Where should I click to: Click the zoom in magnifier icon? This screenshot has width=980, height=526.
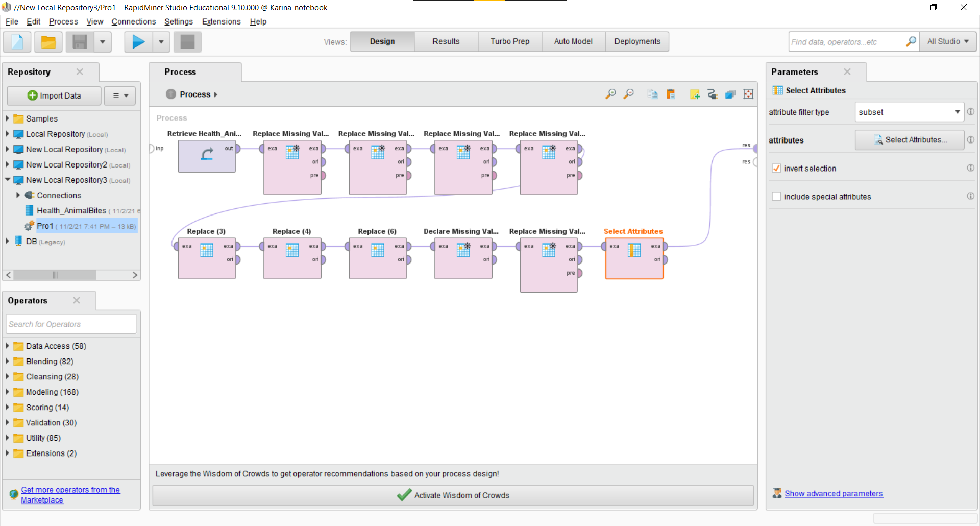[610, 94]
